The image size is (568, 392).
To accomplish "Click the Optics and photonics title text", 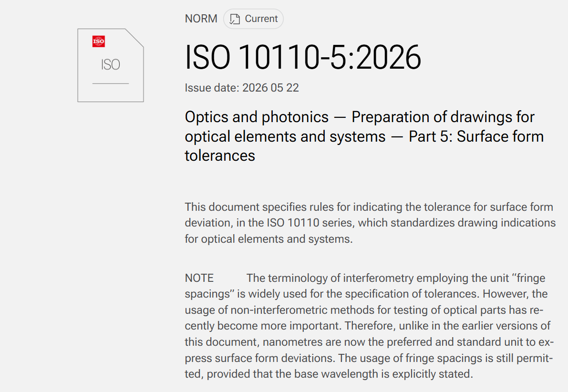I will pyautogui.click(x=364, y=136).
